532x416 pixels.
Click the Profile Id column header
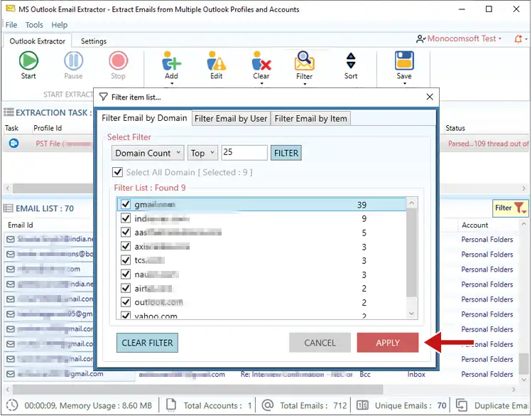48,128
